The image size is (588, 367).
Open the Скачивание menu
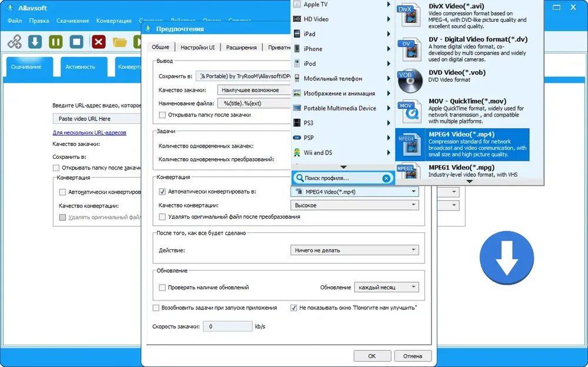(x=73, y=21)
